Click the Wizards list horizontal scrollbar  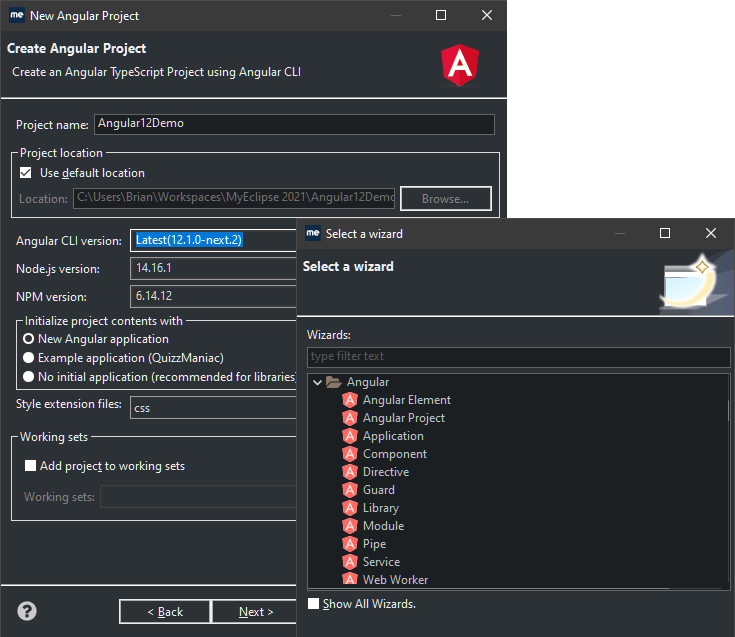pos(488,588)
